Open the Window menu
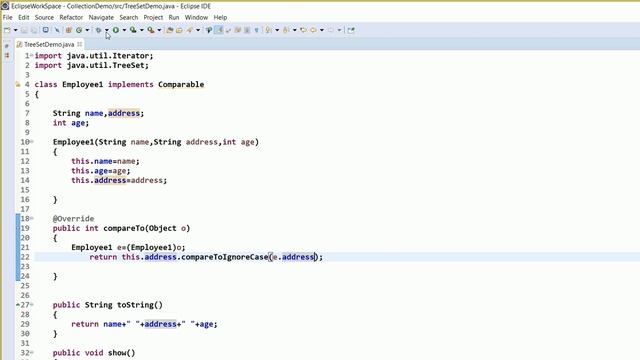 (196, 18)
